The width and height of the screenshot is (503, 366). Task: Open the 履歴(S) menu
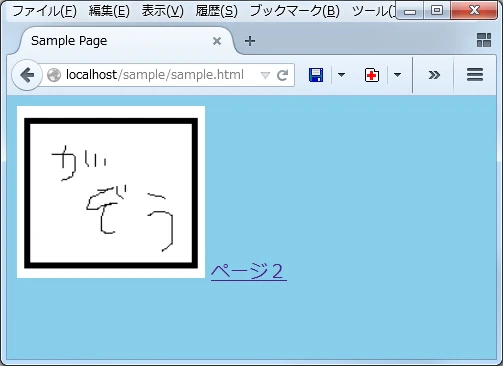(216, 11)
